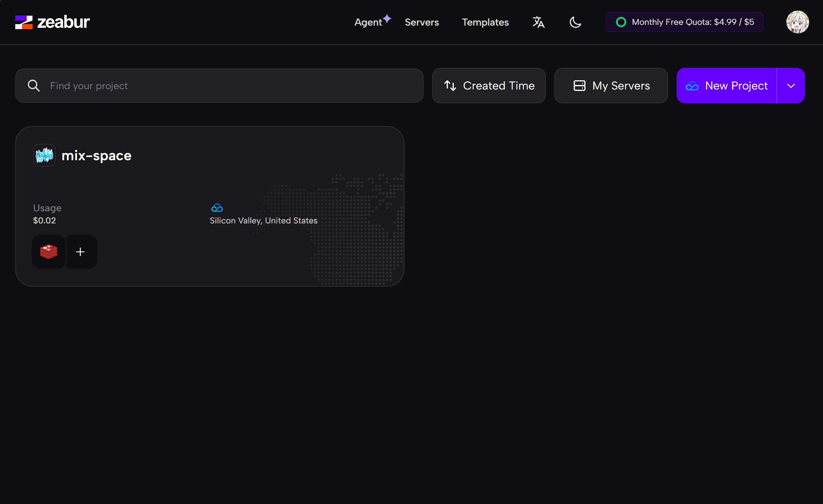Create a New Project
Viewport: 823px width, 504px height.
coord(727,86)
